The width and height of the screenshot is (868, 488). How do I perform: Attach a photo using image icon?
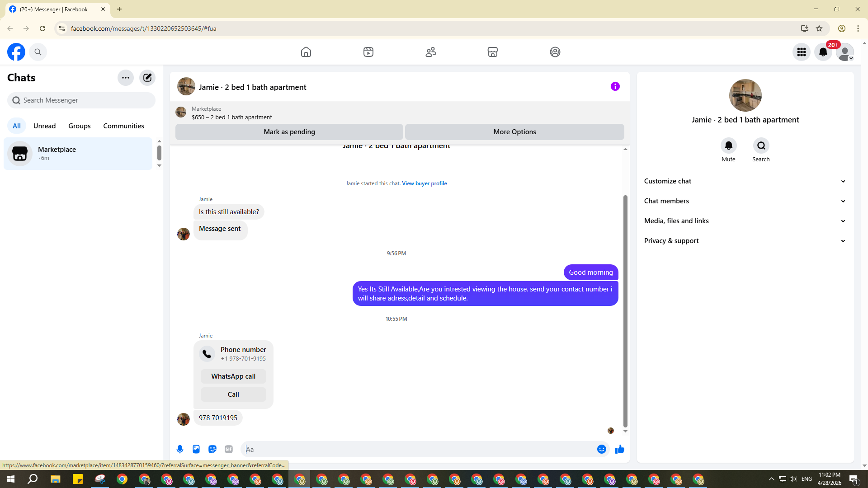[x=196, y=449]
